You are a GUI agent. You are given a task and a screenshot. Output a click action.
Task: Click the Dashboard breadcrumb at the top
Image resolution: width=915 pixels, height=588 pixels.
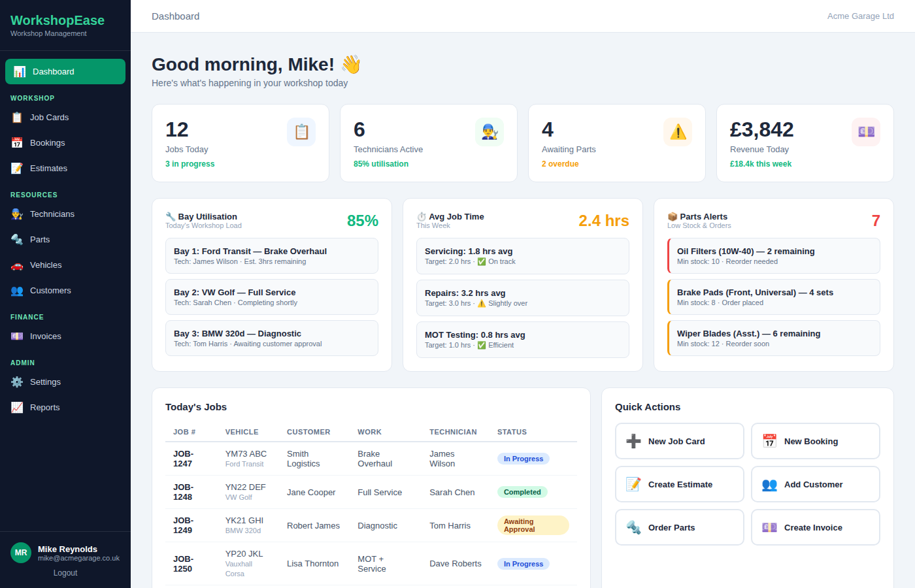[175, 16]
